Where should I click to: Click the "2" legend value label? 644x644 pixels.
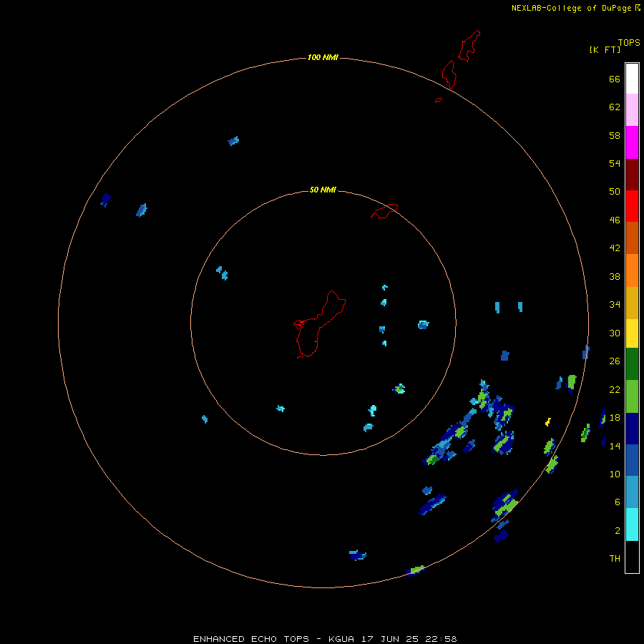pos(618,531)
